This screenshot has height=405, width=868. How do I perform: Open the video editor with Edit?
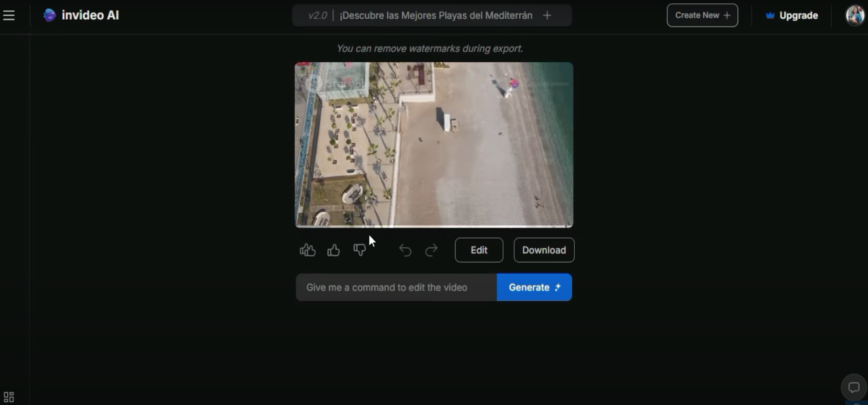(479, 250)
